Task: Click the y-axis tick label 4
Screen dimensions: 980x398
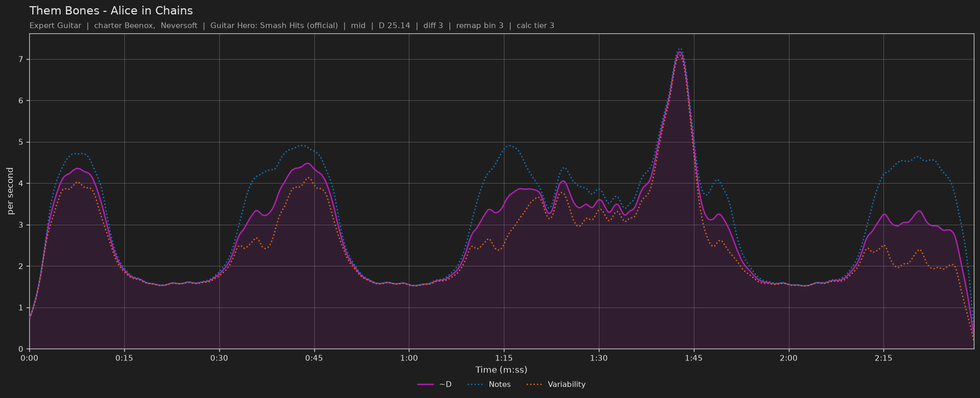Action: 22,184
